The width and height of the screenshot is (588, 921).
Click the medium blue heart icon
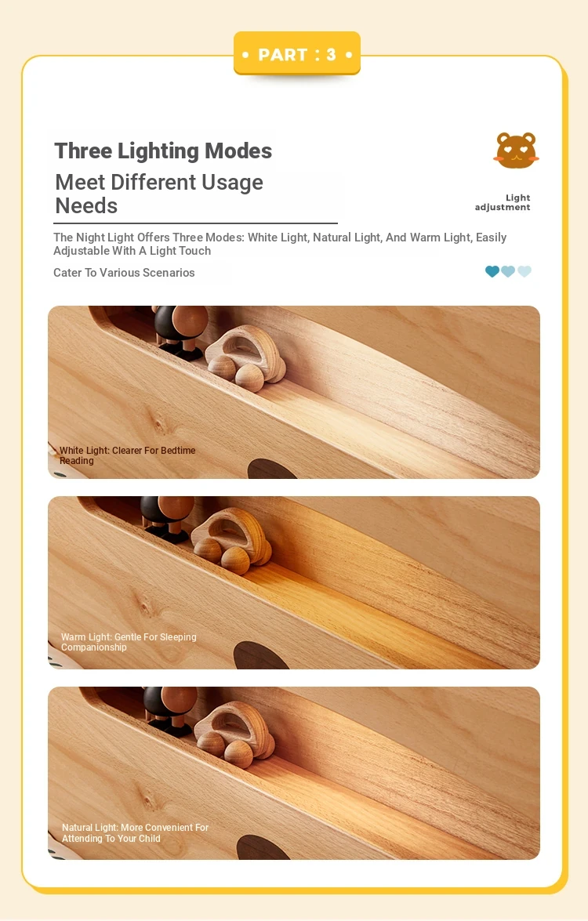[x=508, y=270]
